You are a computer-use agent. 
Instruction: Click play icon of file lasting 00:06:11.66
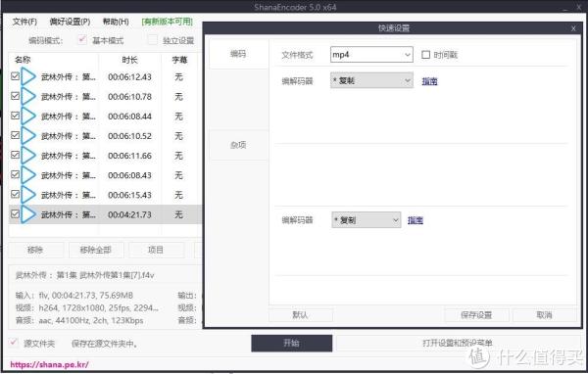coord(28,156)
